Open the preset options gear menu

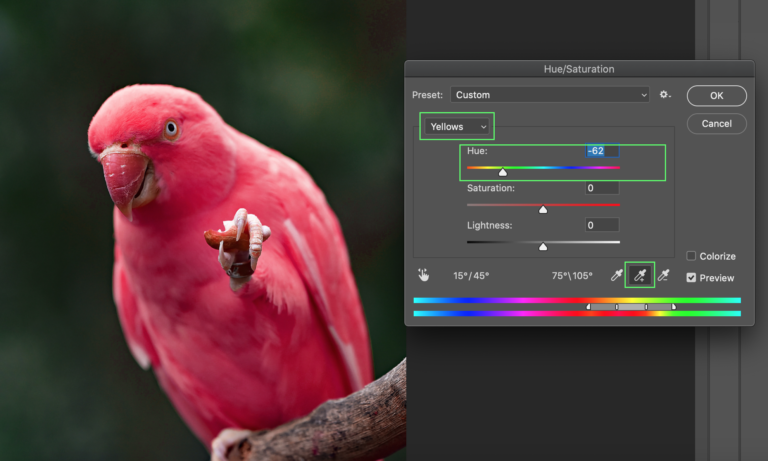click(x=665, y=95)
